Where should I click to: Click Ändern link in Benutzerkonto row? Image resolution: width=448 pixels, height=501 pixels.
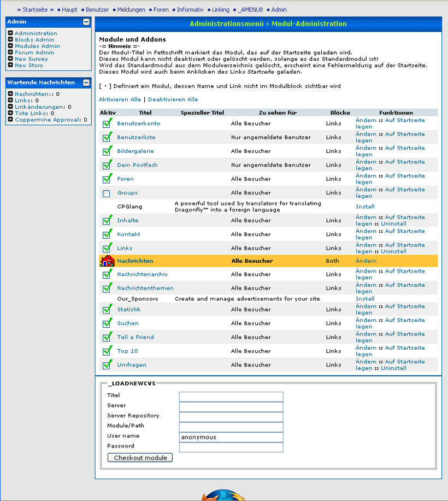366,120
